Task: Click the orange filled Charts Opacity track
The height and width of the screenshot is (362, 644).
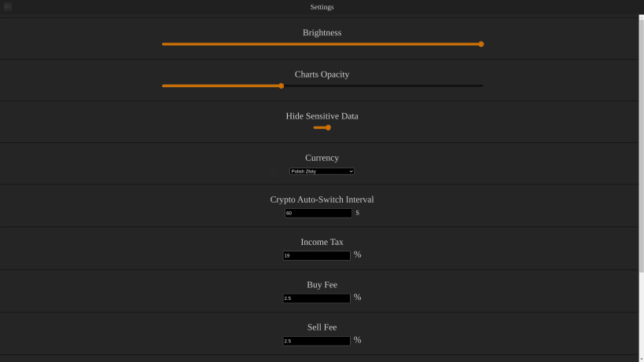Action: [220, 86]
